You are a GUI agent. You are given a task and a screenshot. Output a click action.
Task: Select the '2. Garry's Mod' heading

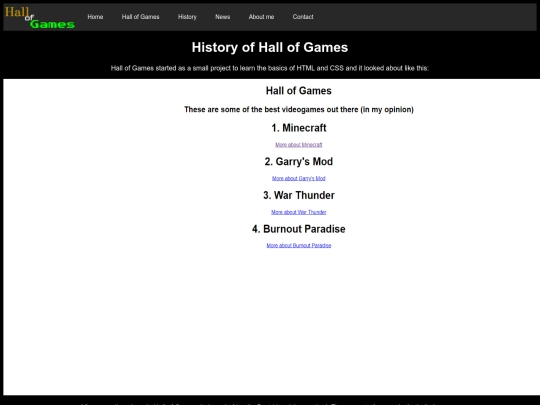299,162
